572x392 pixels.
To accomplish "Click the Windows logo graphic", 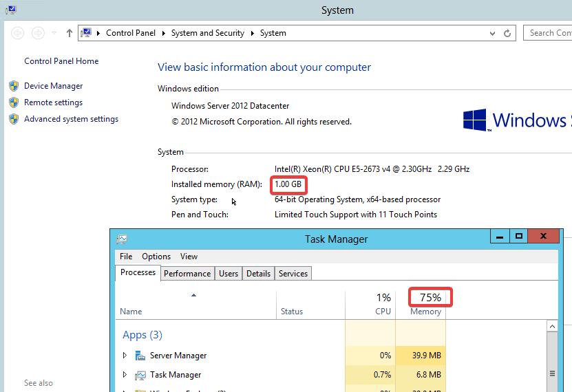I will (474, 120).
